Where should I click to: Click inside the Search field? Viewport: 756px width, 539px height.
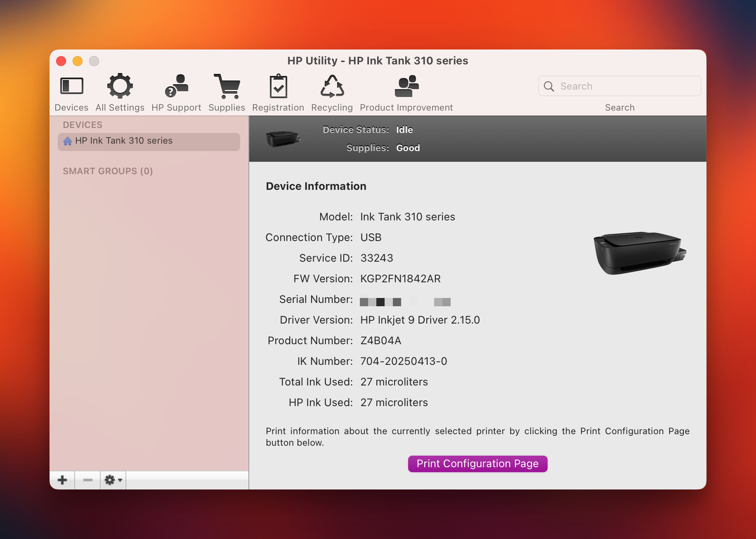coord(620,86)
